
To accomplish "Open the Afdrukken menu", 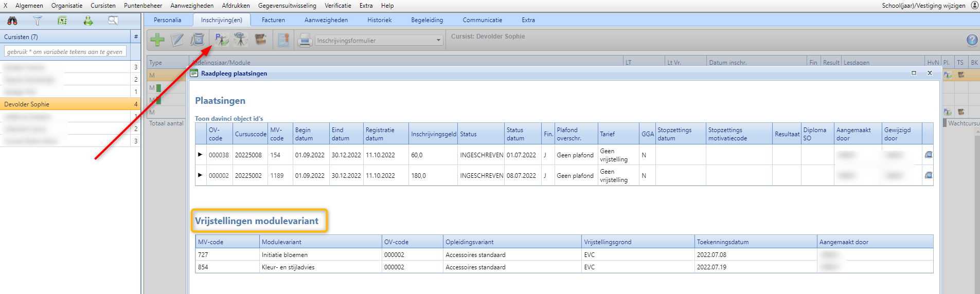I will (236, 6).
